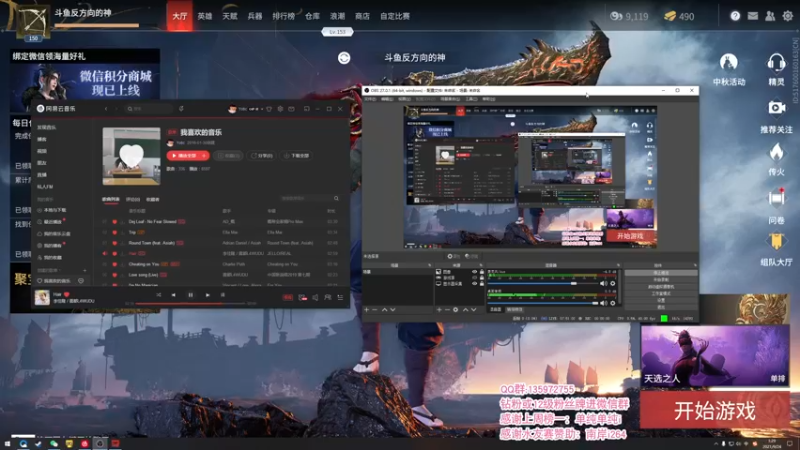Unlike the Round Town song heart
The height and width of the screenshot is (450, 800).
(114, 243)
